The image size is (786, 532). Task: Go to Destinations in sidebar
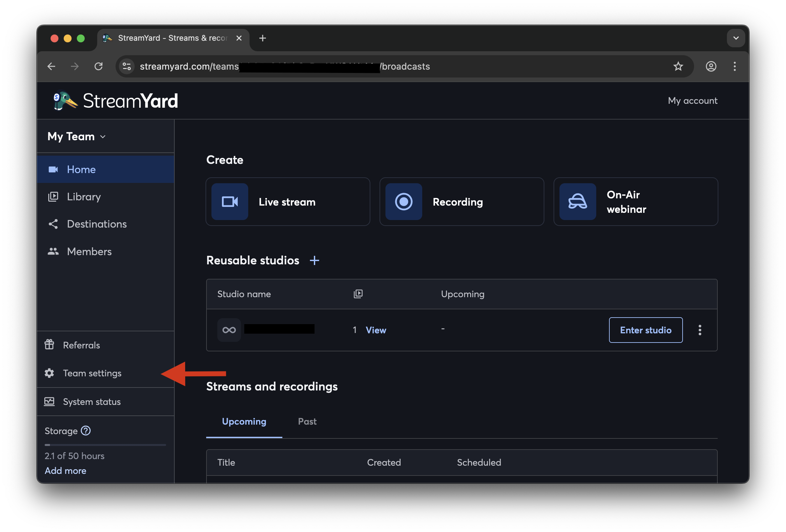point(105,224)
